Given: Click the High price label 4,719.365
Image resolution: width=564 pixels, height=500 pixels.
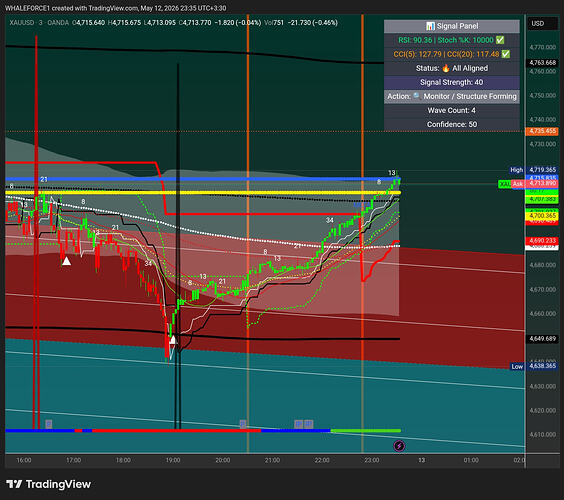Looking at the screenshot, I should pos(542,169).
